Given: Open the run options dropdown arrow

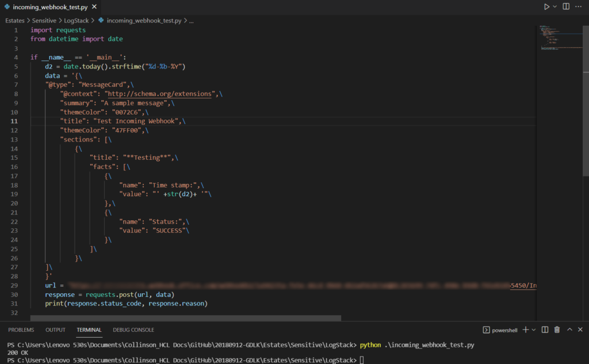Looking at the screenshot, I should pyautogui.click(x=555, y=6).
